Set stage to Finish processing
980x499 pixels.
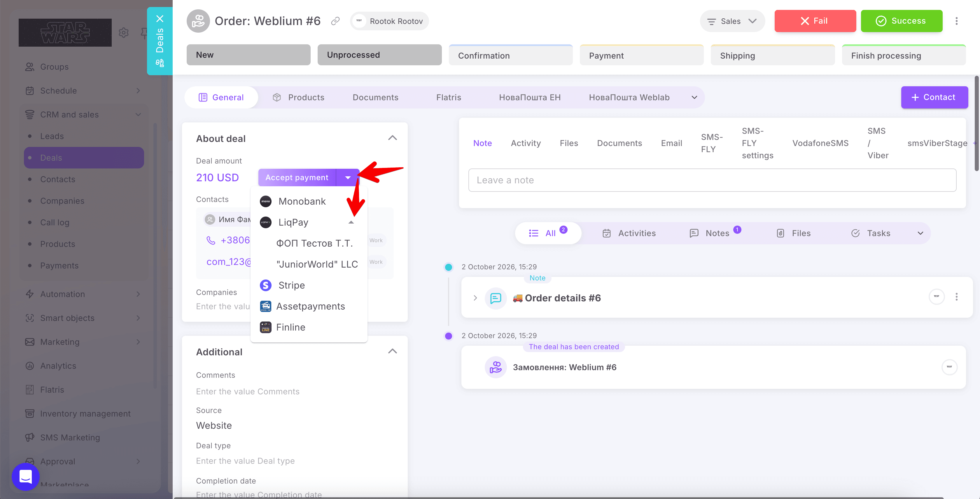[904, 55]
